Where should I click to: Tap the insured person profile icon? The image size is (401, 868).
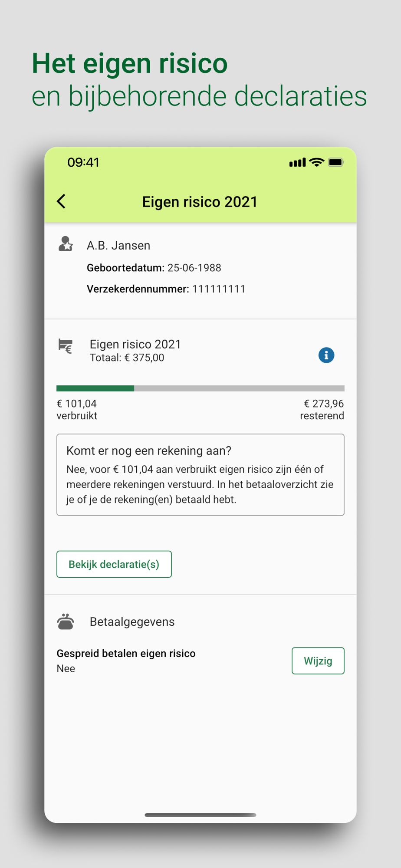tap(66, 244)
